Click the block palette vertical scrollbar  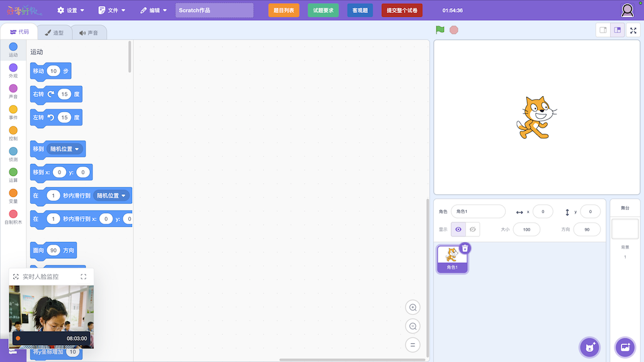pos(130,57)
